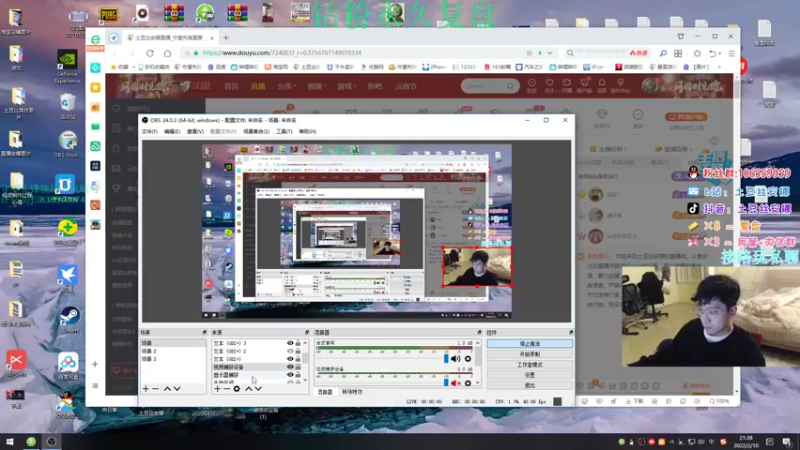This screenshot has height=450, width=800.
Task: Expand Douyu 视频 video dropdown
Action: click(x=316, y=87)
